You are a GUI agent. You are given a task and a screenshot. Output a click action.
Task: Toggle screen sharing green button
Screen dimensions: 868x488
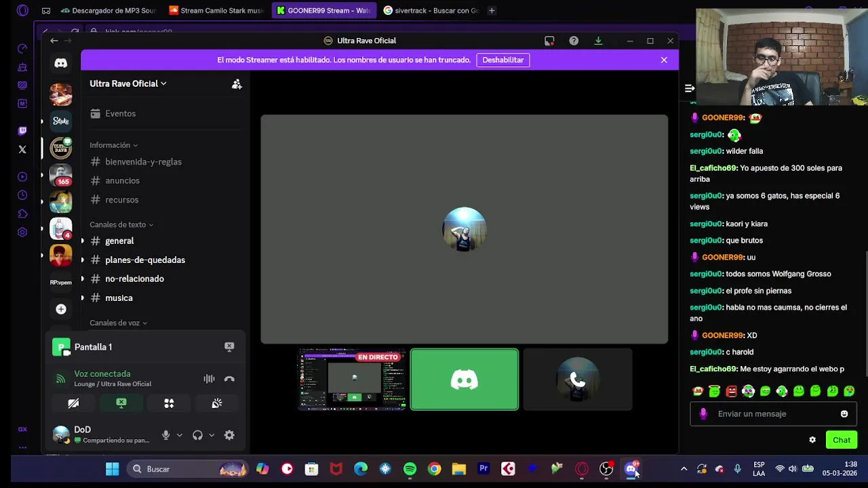click(121, 403)
